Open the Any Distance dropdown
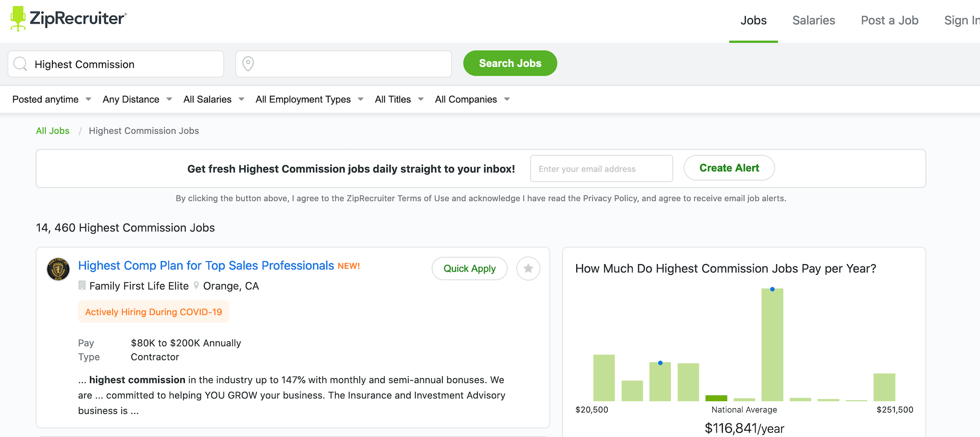The image size is (980, 437). point(137,99)
